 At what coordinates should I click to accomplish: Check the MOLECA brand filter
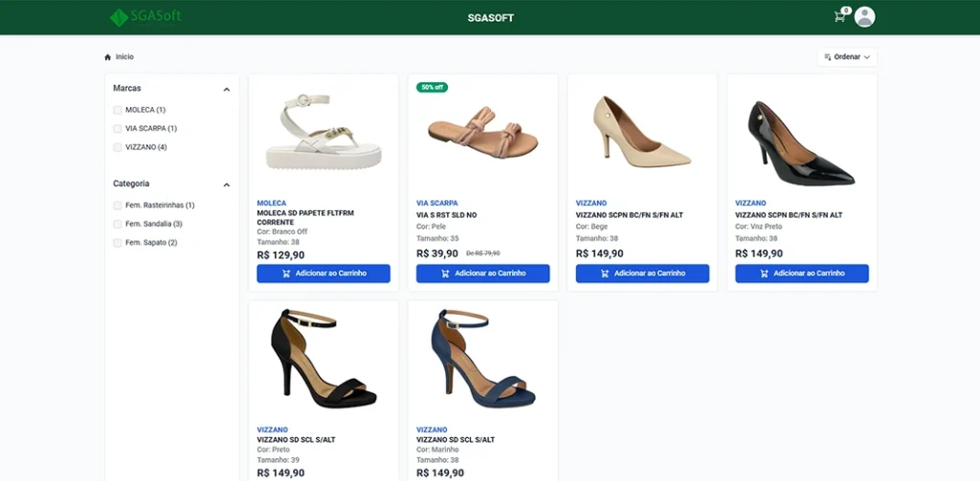coord(118,110)
